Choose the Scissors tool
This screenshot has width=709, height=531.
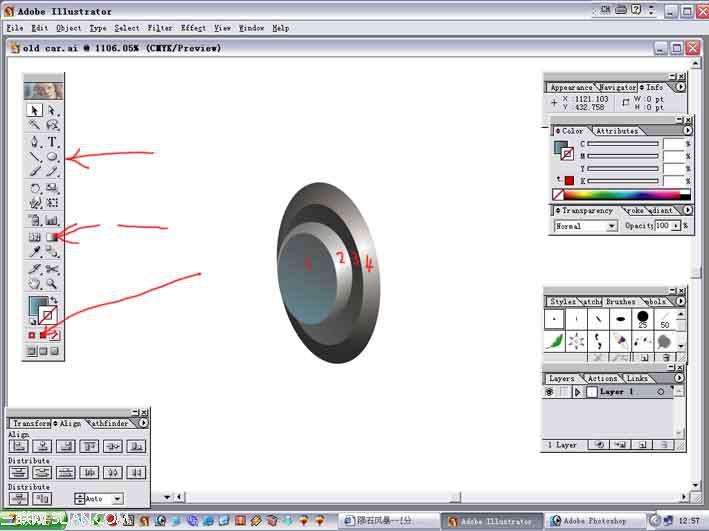52,269
